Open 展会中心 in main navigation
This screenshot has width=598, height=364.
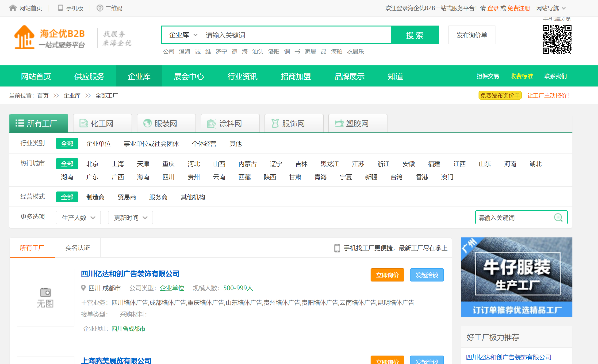pyautogui.click(x=189, y=76)
